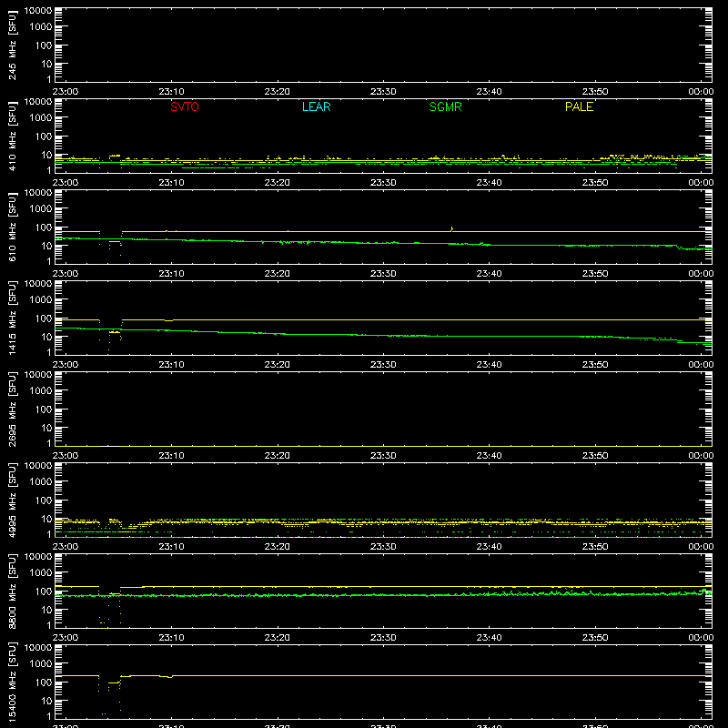Click 23:20 label below the 410 MHz panel
The width and height of the screenshot is (728, 728).
[x=278, y=183]
